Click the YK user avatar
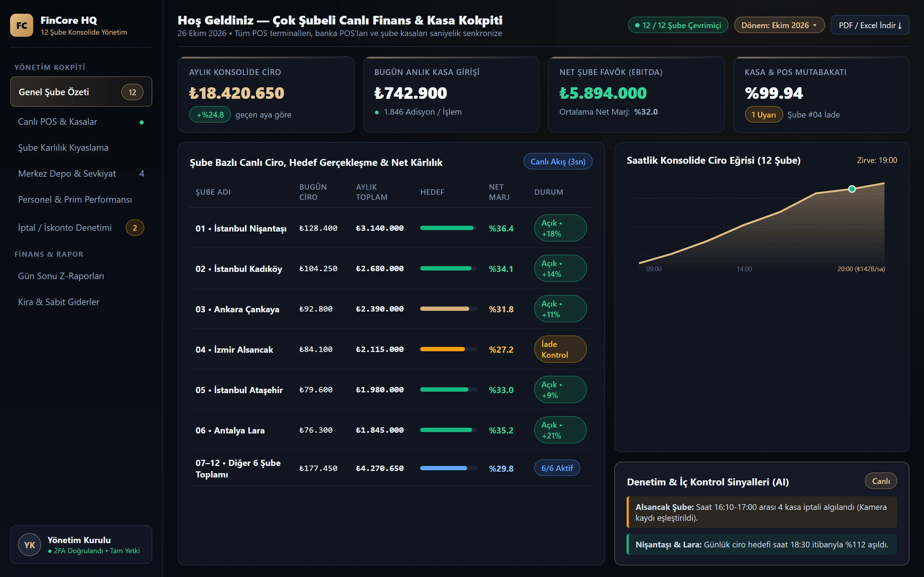 pyautogui.click(x=29, y=545)
